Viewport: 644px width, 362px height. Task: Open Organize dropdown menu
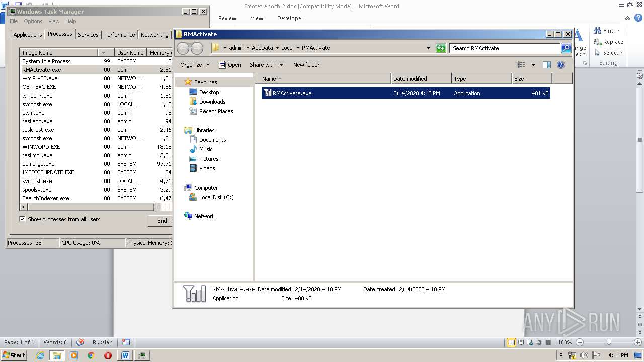pos(195,65)
